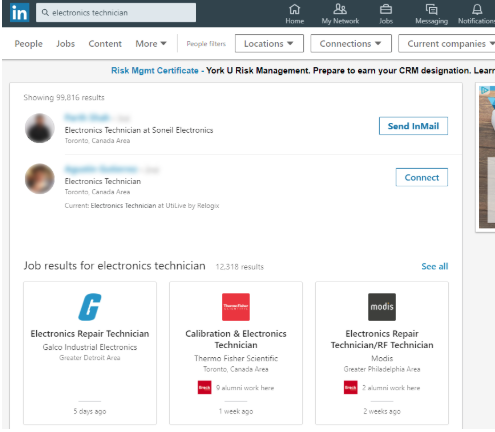Click 'Showing 99,816 results' text
This screenshot has width=495, height=432.
click(64, 98)
